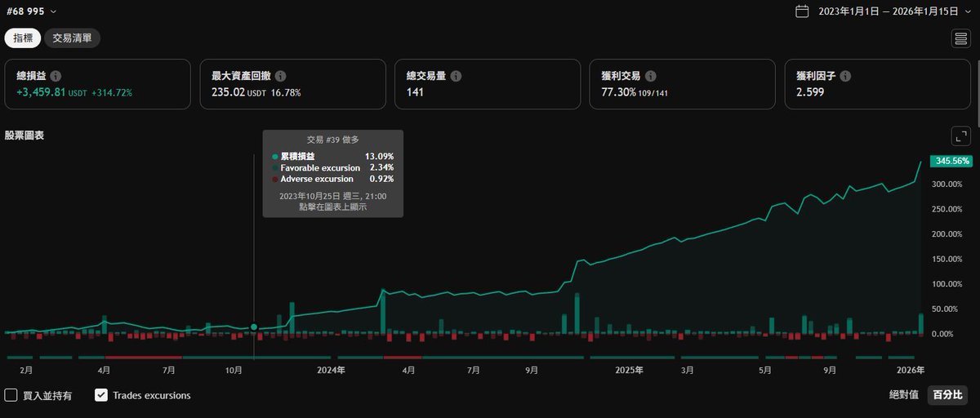980x418 pixels.
Task: Click the +314.72% return percentage
Action: [111, 93]
